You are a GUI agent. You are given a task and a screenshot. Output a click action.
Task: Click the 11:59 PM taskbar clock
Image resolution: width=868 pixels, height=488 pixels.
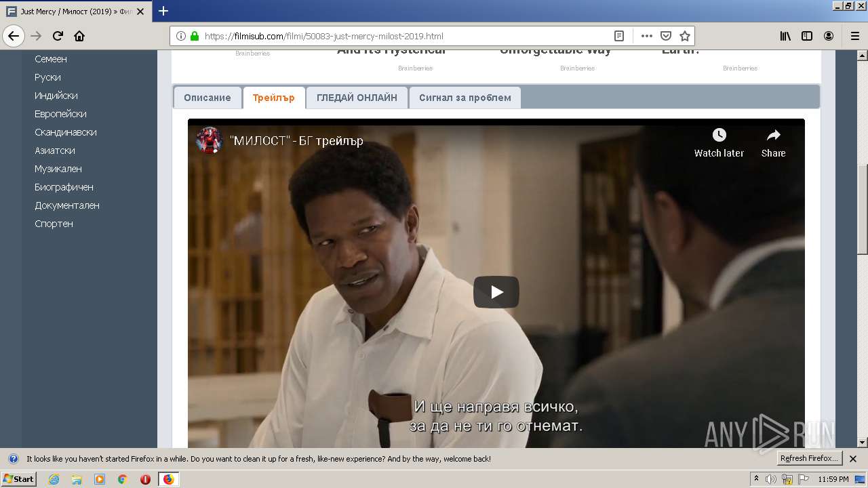[833, 479]
